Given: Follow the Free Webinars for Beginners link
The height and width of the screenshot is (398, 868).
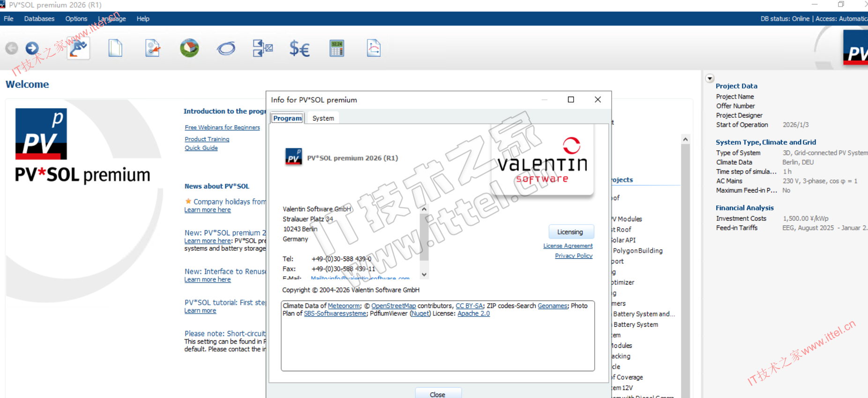Looking at the screenshot, I should point(222,128).
